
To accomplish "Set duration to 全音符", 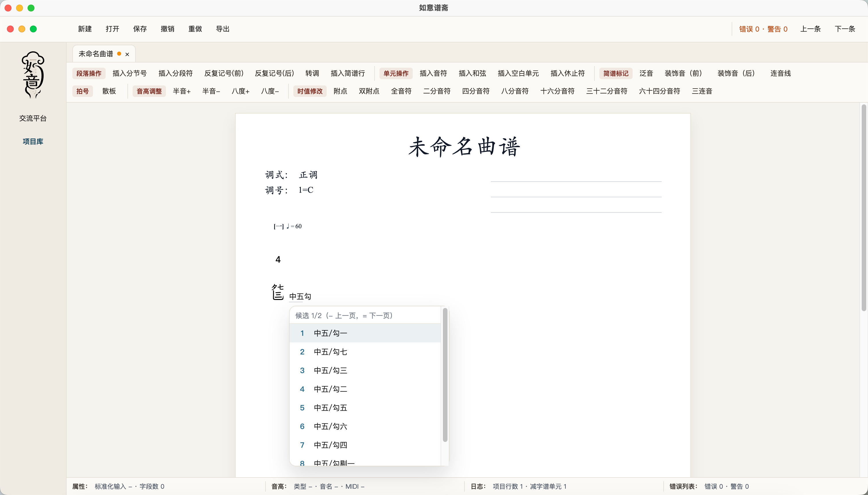I will click(x=401, y=91).
